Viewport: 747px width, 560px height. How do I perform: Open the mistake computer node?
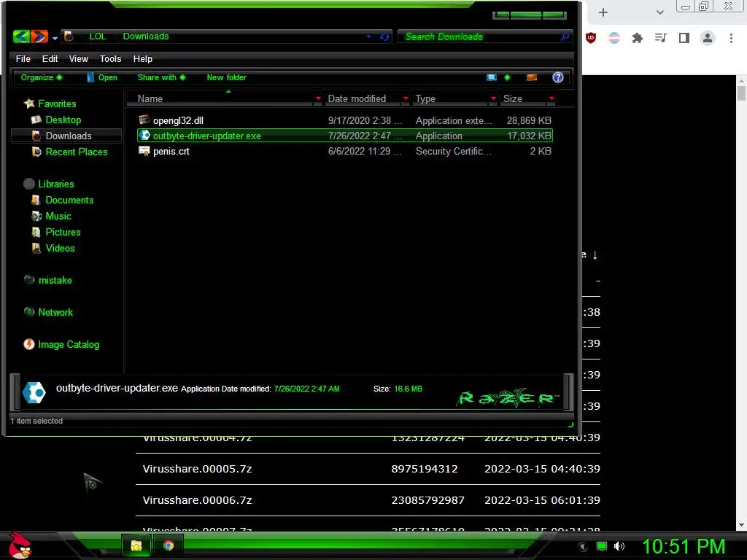55,280
